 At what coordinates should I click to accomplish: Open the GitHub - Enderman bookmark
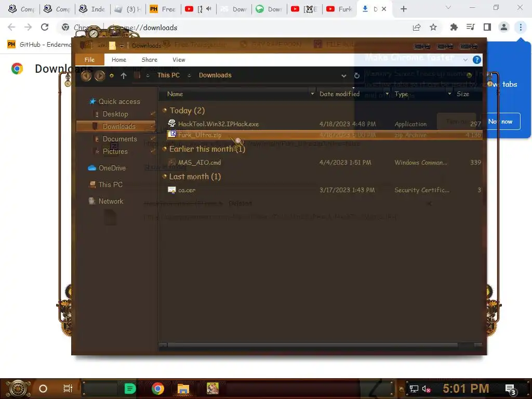tap(39, 44)
